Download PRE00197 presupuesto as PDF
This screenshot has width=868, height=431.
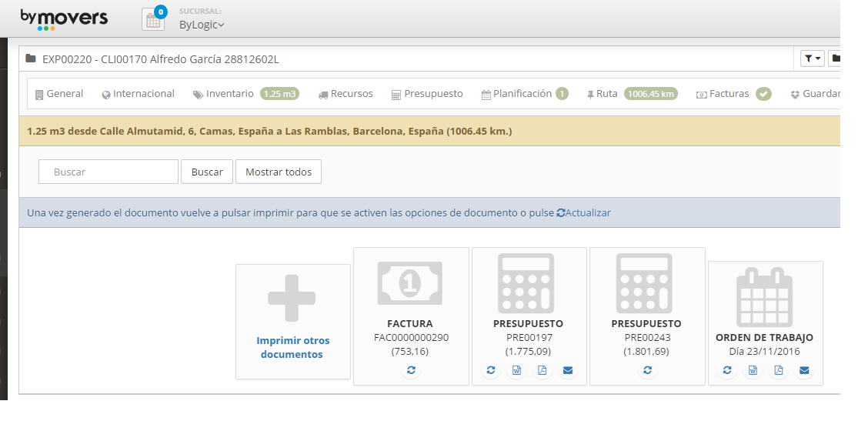[542, 370]
